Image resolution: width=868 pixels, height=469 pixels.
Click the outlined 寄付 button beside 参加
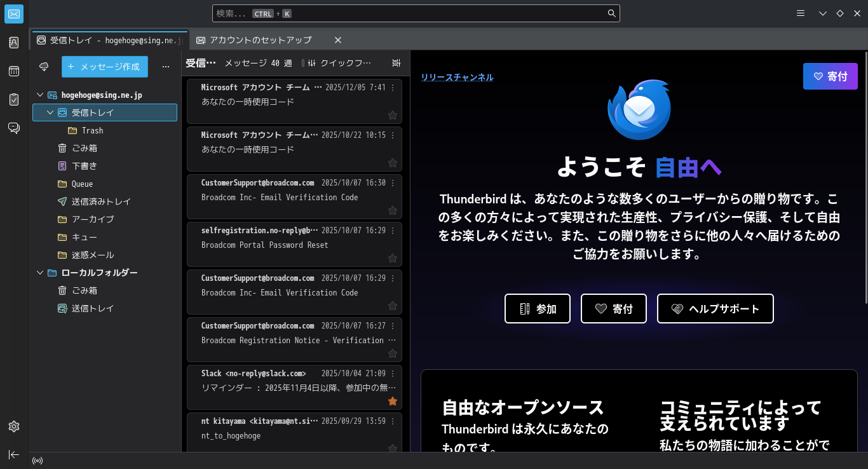click(x=614, y=309)
